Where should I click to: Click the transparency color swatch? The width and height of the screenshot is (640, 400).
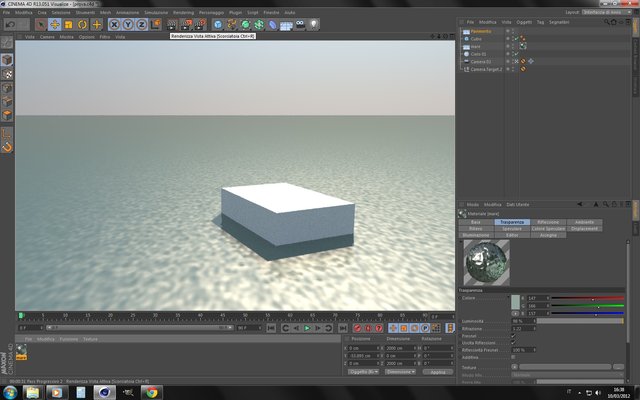coord(516,302)
